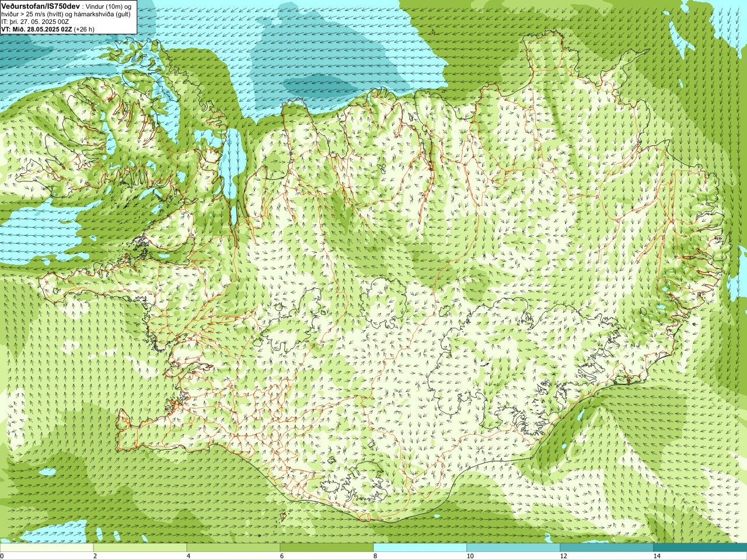Image resolution: width=747 pixels, height=560 pixels.
Task: Click the 6–8 m/s olive green legend swatch
Action: point(327,548)
